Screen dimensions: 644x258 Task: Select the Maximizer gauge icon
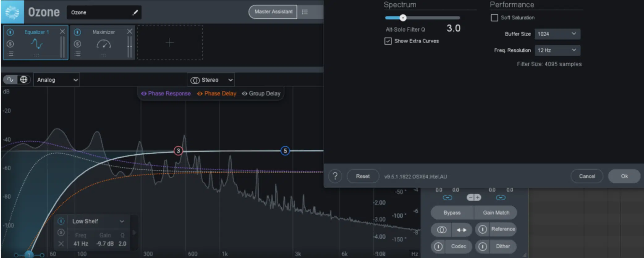point(104,44)
